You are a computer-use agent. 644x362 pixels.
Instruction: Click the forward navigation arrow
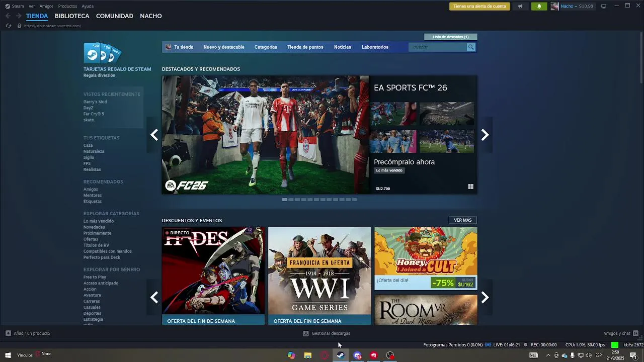tap(18, 16)
